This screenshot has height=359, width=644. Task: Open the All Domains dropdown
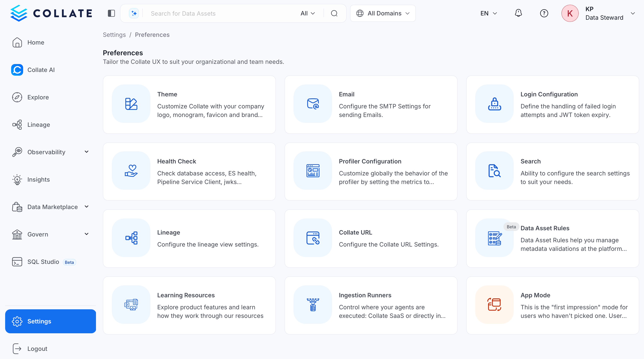383,13
